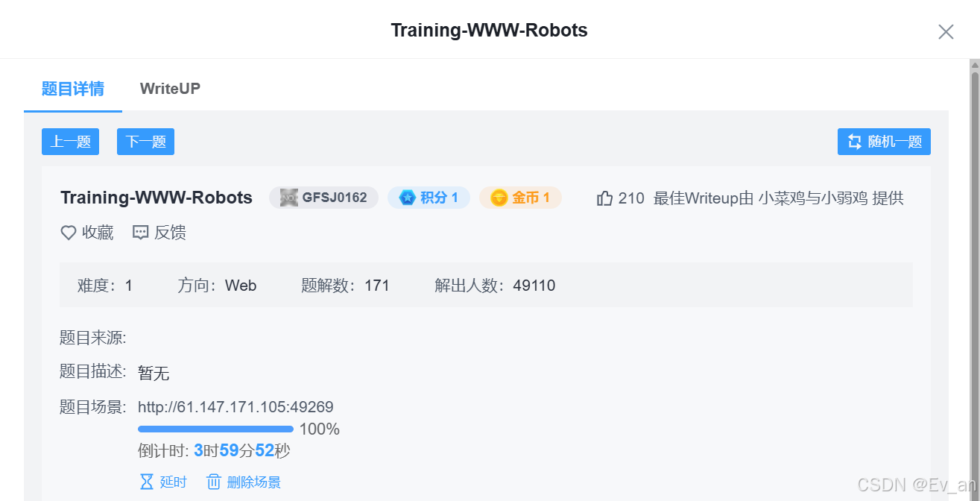Screen dimensions: 980x501
Task: Expand the WriteUP section
Action: [x=170, y=88]
